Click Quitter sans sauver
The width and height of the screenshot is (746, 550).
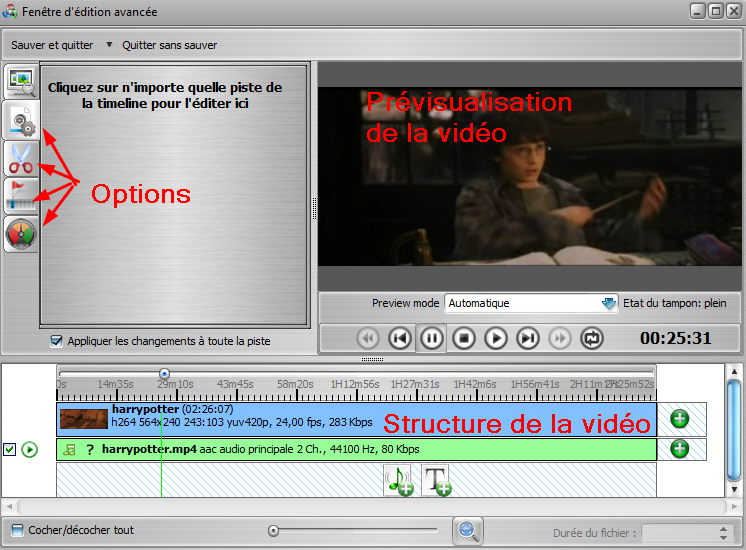pyautogui.click(x=169, y=45)
